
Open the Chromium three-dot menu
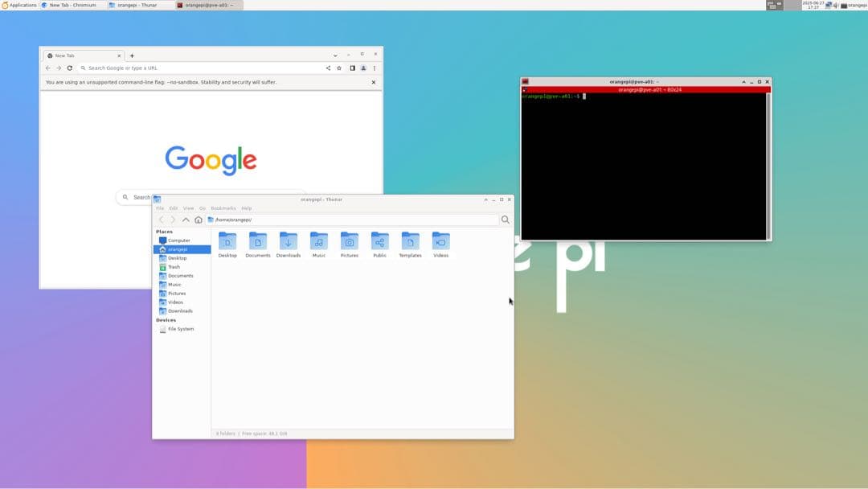point(374,68)
